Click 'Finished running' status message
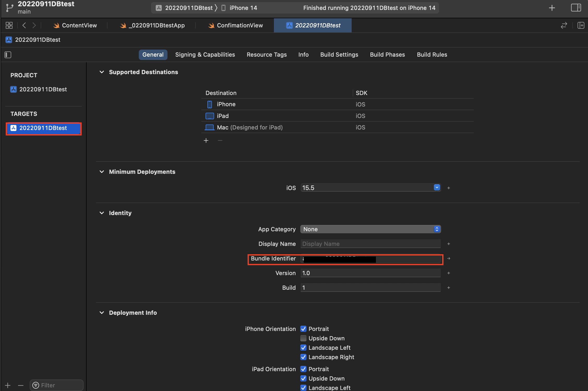Image resolution: width=588 pixels, height=391 pixels. [x=369, y=8]
